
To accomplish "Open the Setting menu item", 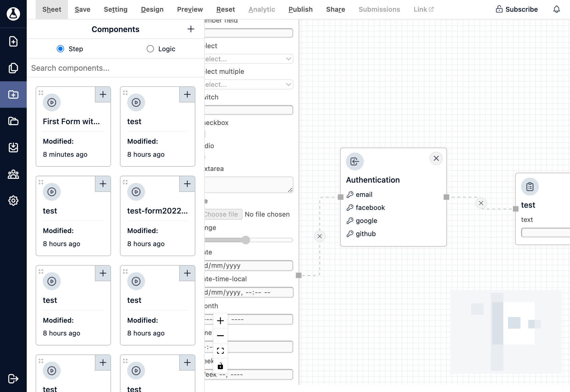I will pyautogui.click(x=116, y=9).
